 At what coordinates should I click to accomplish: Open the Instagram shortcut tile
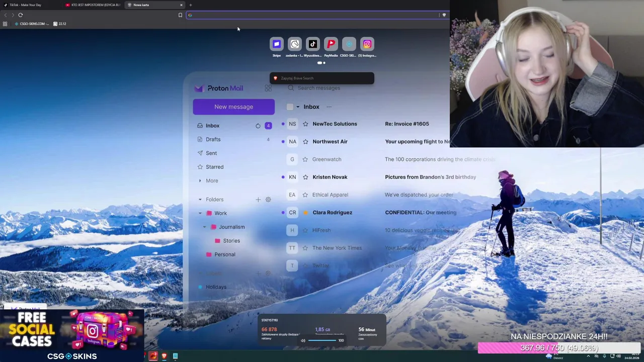(367, 44)
